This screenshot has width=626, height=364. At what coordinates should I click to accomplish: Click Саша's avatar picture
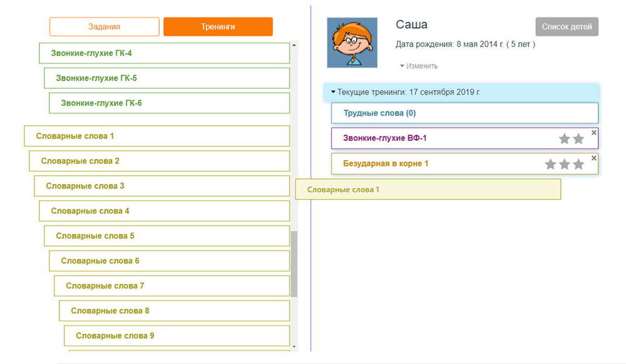point(352,43)
